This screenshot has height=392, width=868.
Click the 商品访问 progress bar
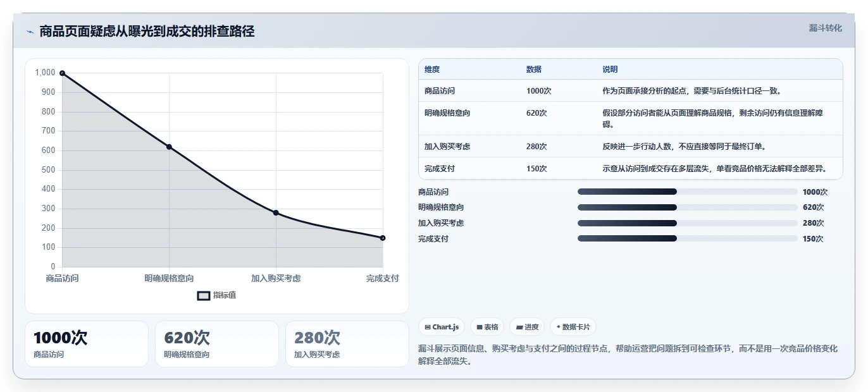click(687, 192)
